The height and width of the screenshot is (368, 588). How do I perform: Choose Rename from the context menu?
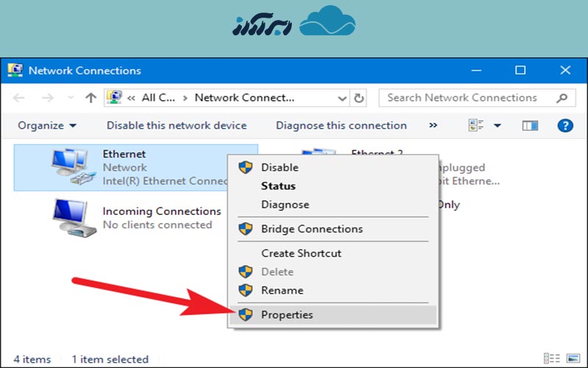282,291
